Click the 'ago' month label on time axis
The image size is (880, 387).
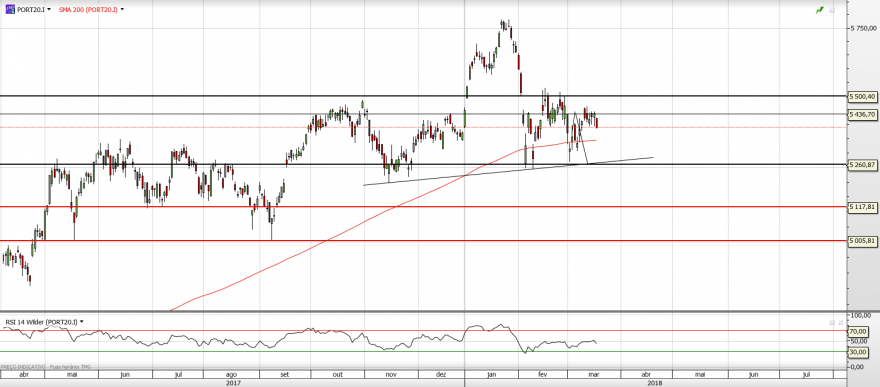coord(231,375)
